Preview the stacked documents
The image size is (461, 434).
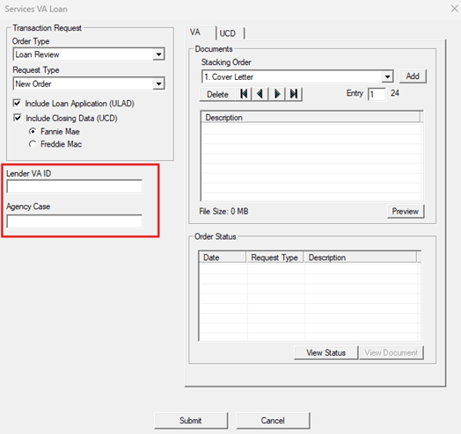[405, 211]
